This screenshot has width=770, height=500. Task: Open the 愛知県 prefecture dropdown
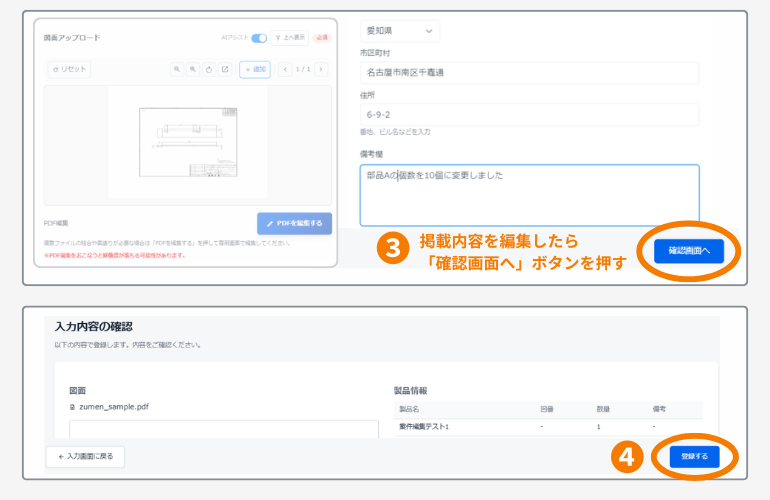point(400,31)
